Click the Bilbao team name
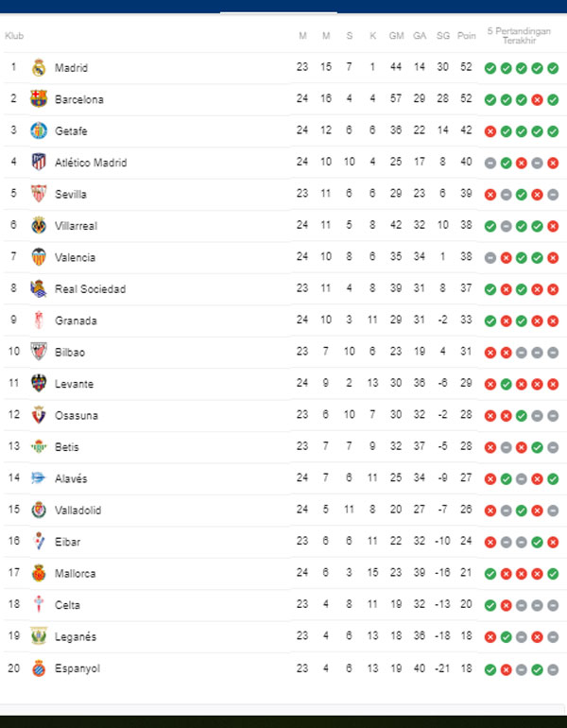The height and width of the screenshot is (728, 567). pyautogui.click(x=70, y=352)
